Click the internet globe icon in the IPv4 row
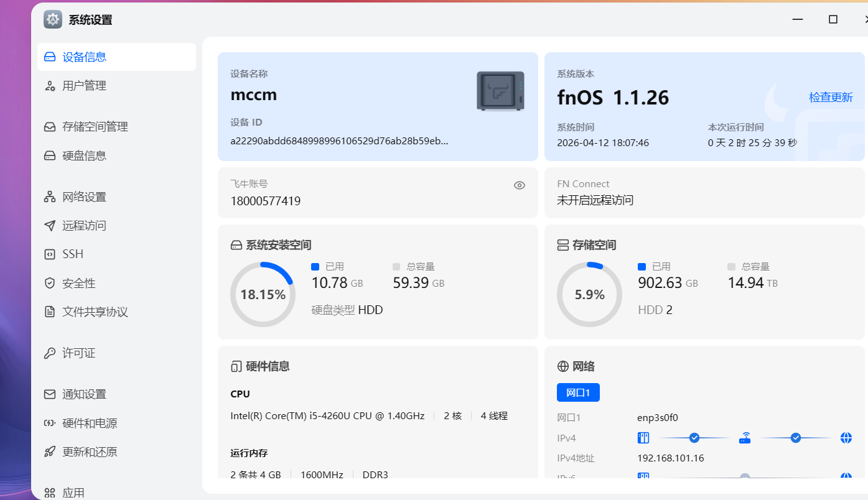The image size is (868, 500). tap(846, 438)
